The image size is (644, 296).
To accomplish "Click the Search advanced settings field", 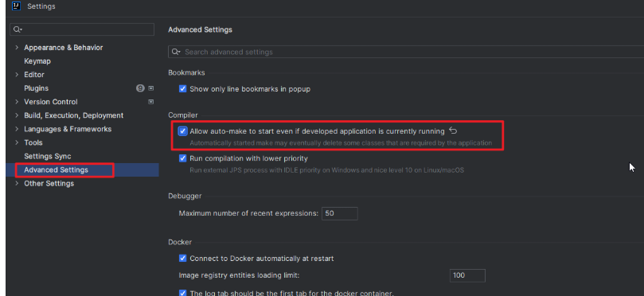I will (407, 52).
